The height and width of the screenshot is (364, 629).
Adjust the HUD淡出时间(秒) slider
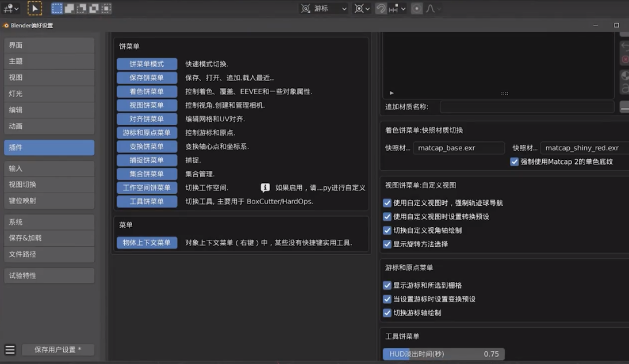click(x=444, y=354)
